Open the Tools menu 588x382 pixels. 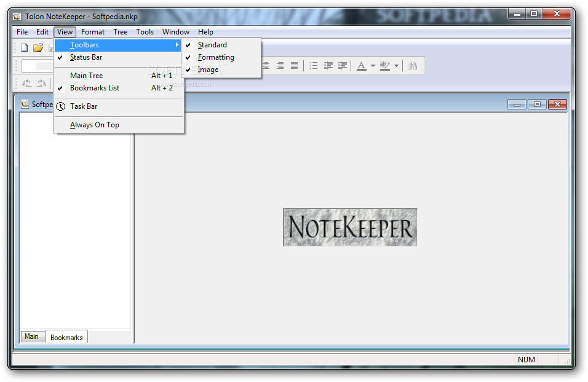pos(145,32)
